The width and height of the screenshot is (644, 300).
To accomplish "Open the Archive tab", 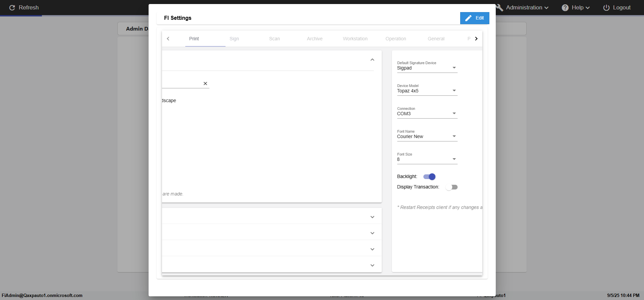I will pyautogui.click(x=315, y=39).
